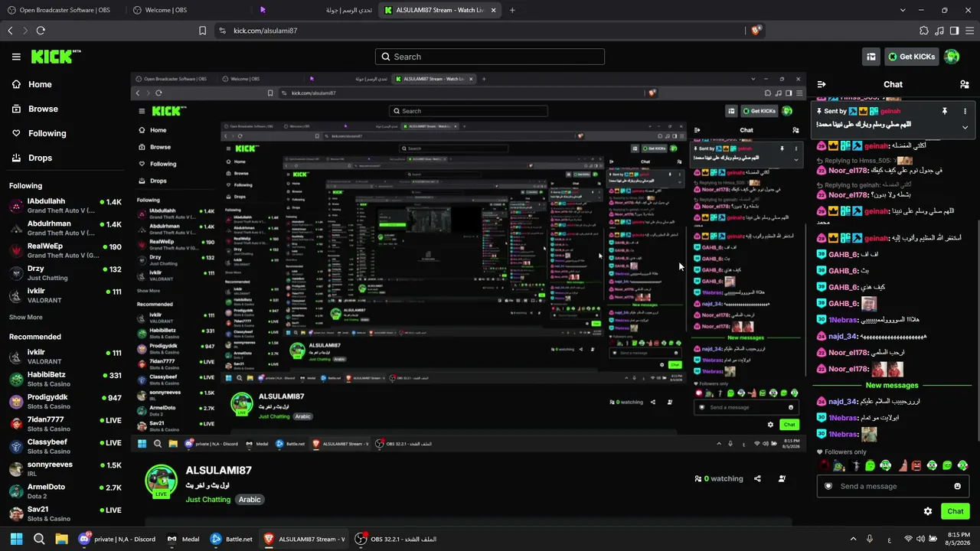The image size is (980, 551).
Task: Select the Pepe frog emote
Action: pyautogui.click(x=839, y=465)
